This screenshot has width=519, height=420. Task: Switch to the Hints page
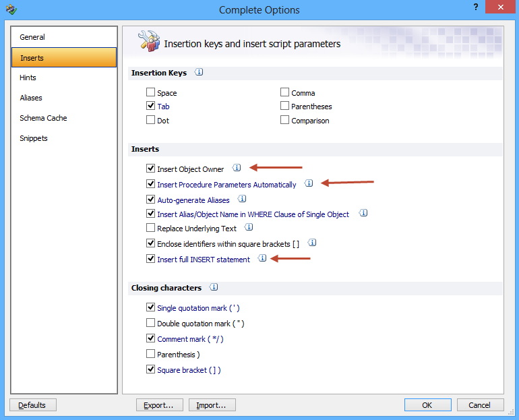click(64, 78)
